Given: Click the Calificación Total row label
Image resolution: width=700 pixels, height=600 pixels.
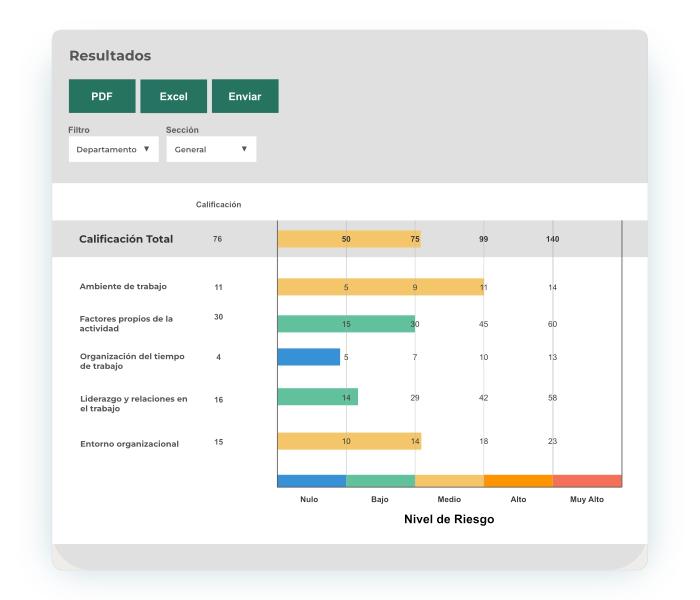Looking at the screenshot, I should [x=126, y=239].
